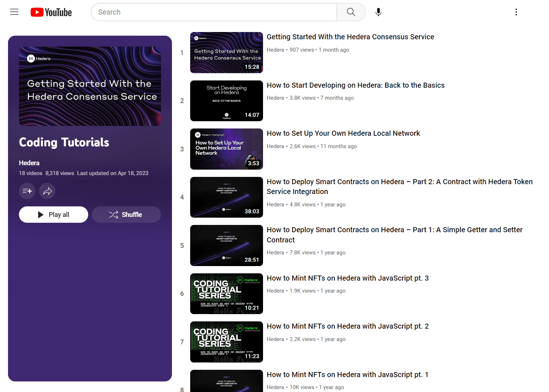Open the 28:51 Smart Contracts Part 1 thumbnail

point(226,246)
